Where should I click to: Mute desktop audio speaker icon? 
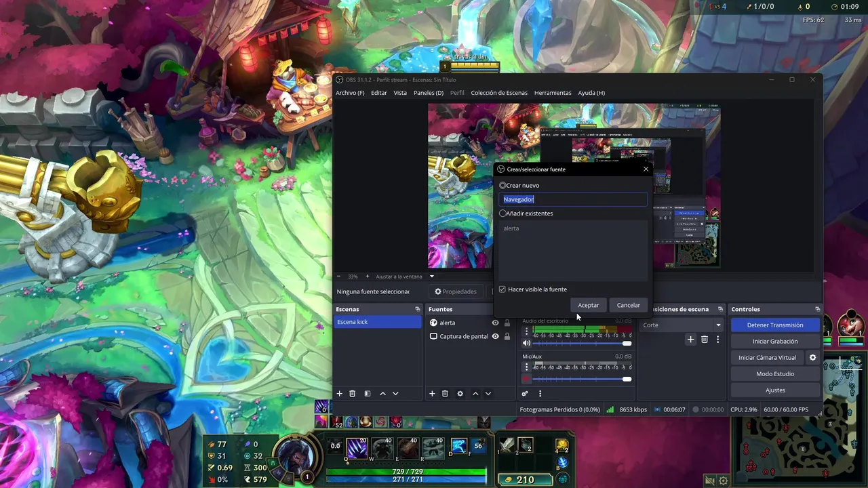[526, 344]
